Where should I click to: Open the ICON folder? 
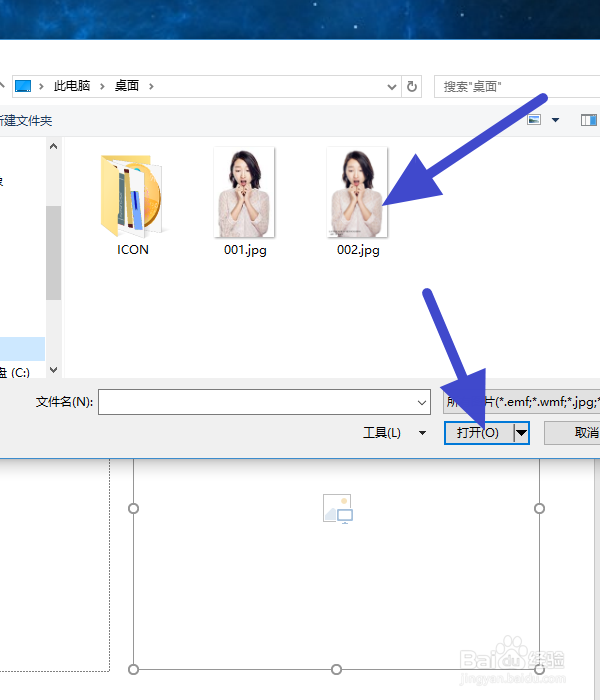click(x=133, y=203)
